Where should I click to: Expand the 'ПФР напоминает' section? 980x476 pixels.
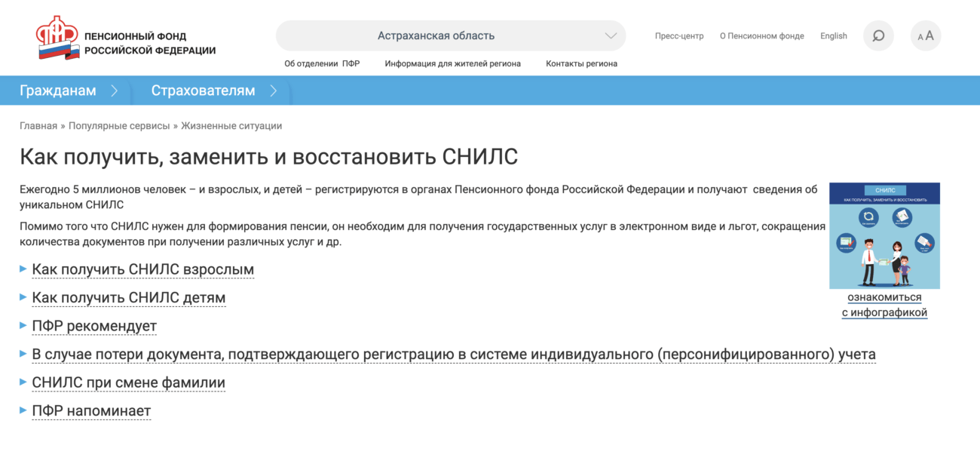[x=91, y=411]
